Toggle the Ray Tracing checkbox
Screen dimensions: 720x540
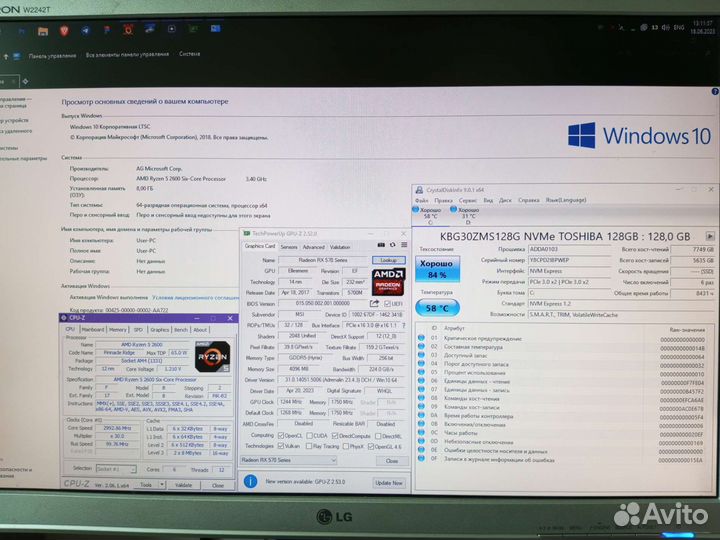click(309, 446)
